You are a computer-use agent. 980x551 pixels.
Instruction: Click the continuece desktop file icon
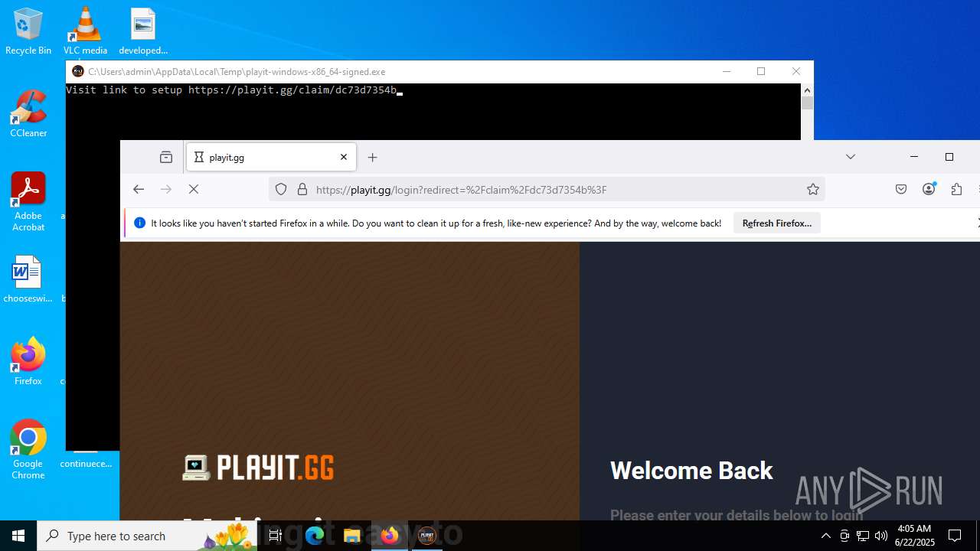click(x=86, y=459)
